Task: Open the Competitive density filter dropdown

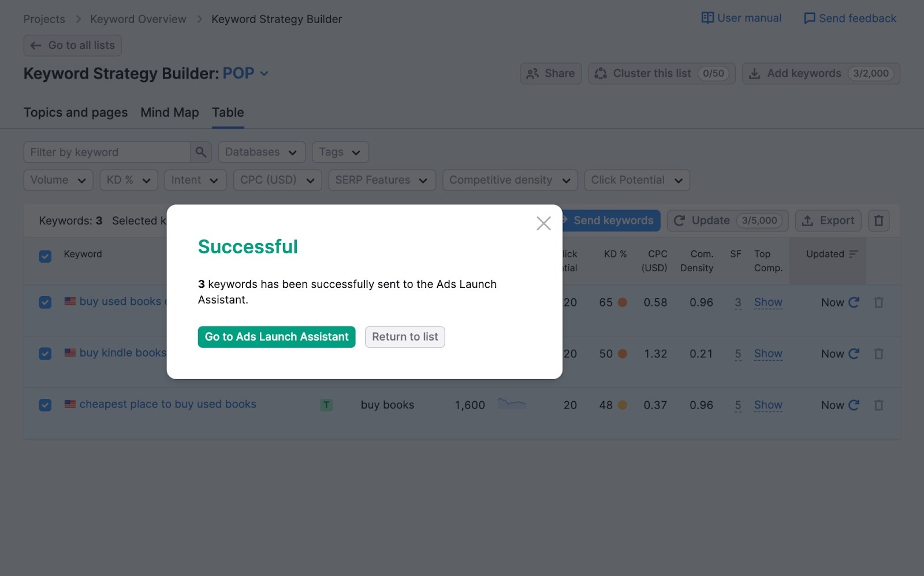Action: pyautogui.click(x=510, y=180)
